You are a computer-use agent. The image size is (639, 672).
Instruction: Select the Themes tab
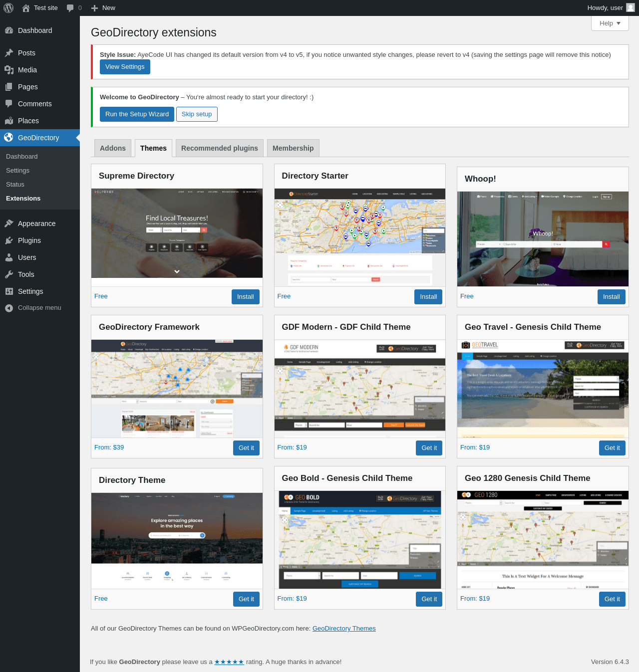coord(153,148)
